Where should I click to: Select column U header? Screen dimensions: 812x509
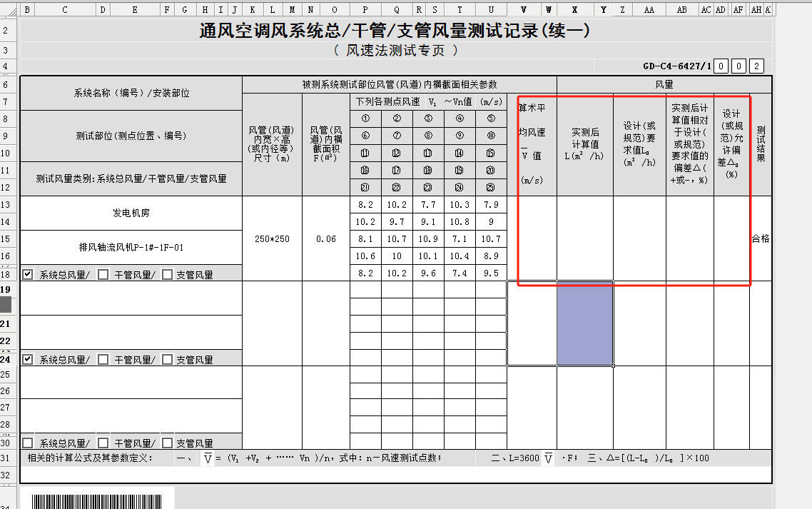491,9
